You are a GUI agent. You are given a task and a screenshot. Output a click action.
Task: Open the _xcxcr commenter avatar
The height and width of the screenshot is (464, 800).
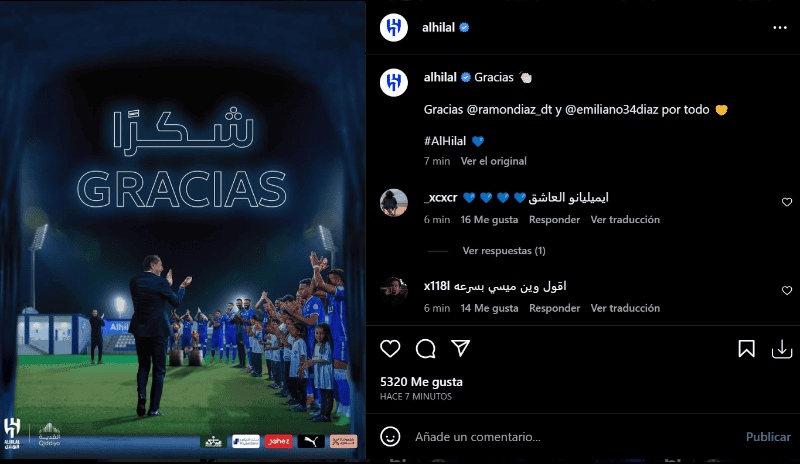point(394,203)
